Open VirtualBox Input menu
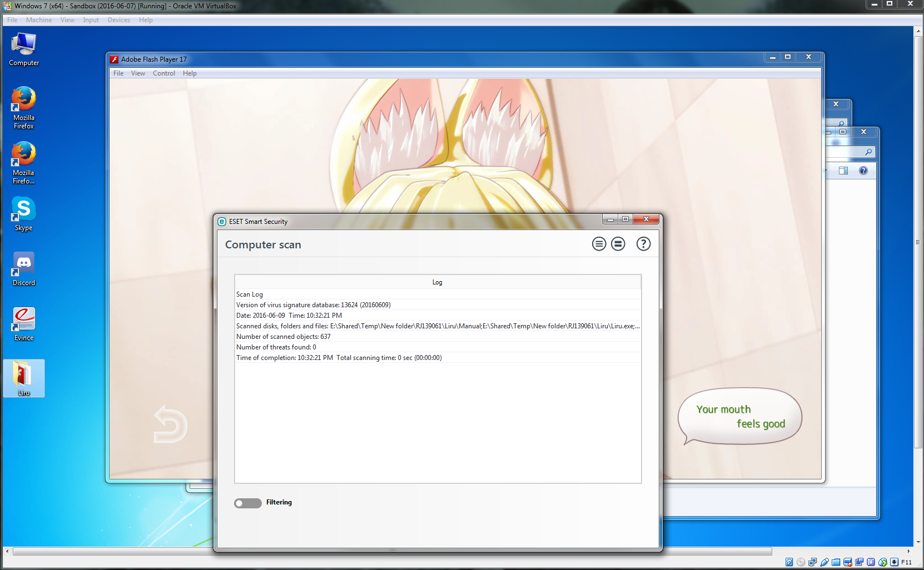The image size is (924, 570). click(x=91, y=20)
